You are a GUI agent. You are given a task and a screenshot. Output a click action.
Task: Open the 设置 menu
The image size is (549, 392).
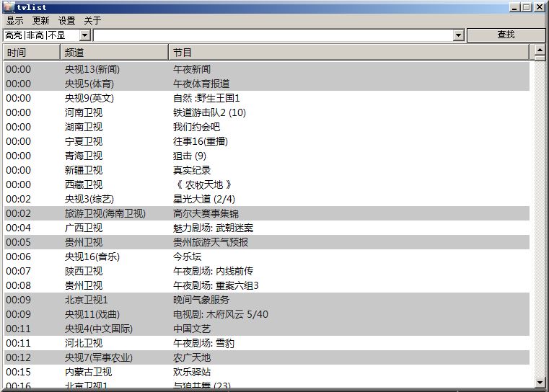click(67, 21)
